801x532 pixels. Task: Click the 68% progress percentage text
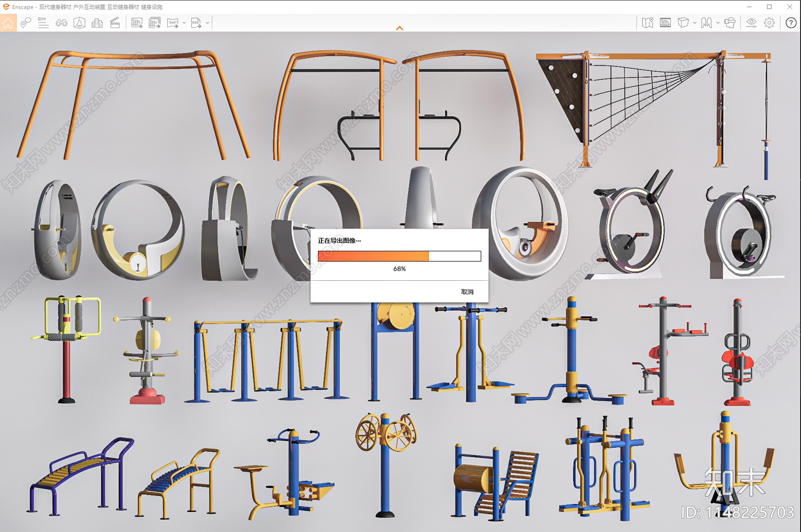pyautogui.click(x=399, y=269)
